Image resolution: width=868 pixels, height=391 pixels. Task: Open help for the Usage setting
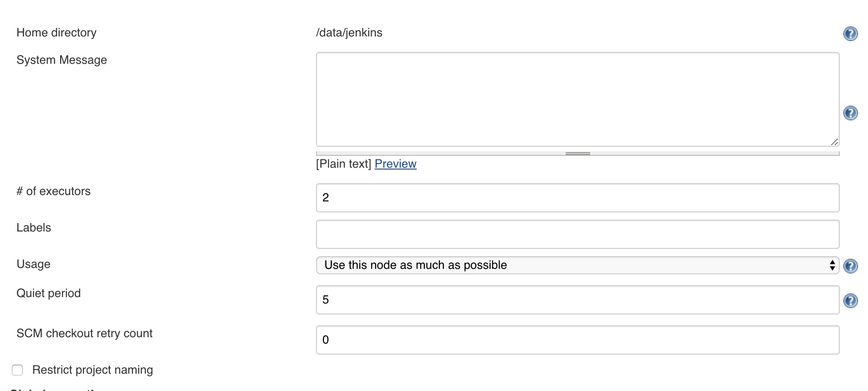click(851, 266)
